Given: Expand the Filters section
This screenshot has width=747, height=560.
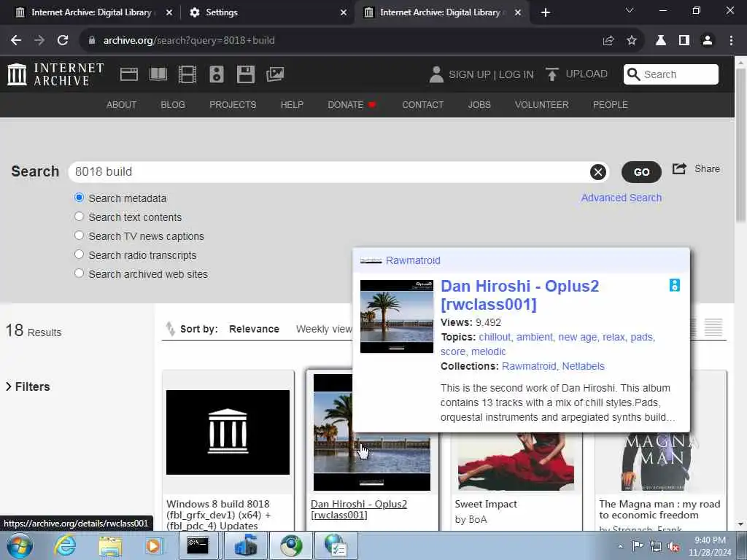Looking at the screenshot, I should click(x=28, y=386).
